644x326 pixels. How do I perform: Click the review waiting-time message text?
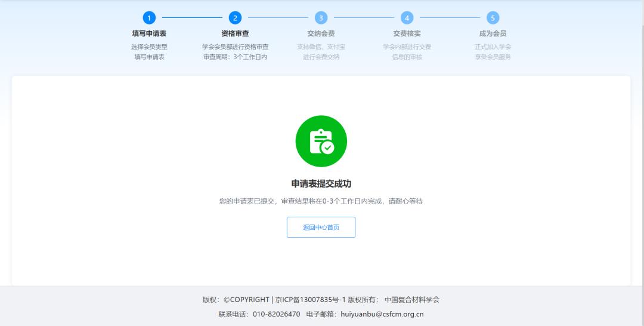321,201
